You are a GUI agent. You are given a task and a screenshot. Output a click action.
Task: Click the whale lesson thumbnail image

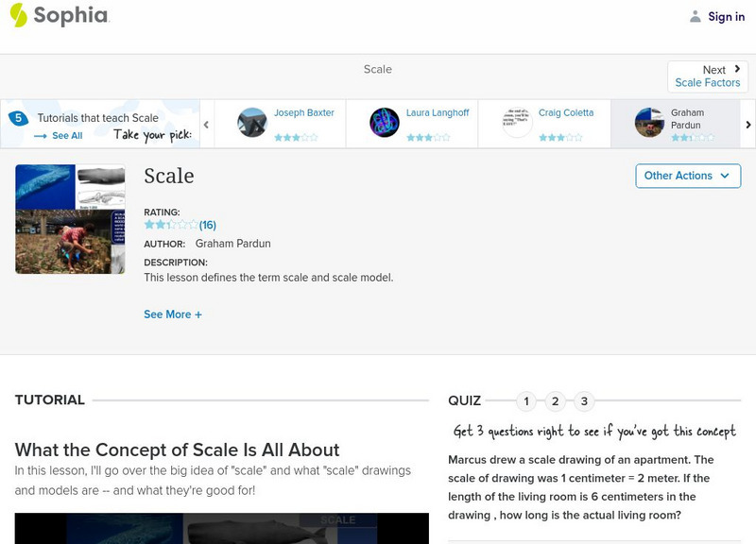click(x=69, y=218)
